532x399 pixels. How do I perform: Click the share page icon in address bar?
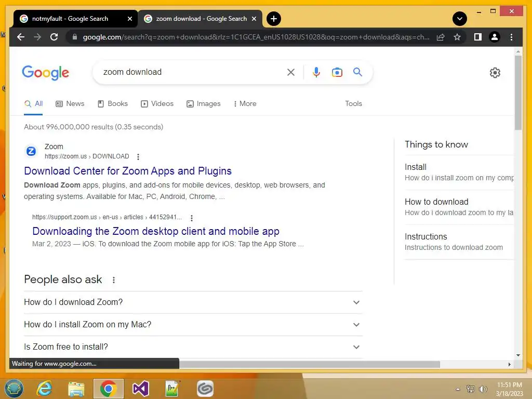pos(441,37)
